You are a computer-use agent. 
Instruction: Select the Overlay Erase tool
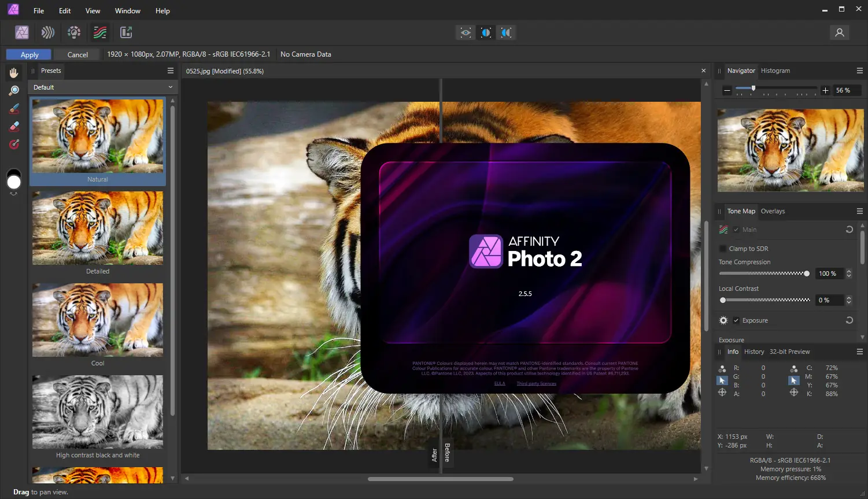14,127
